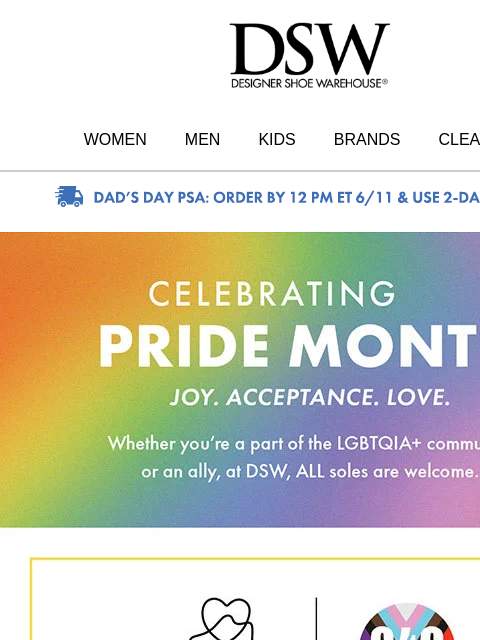Click the DSW Designer Shoe Warehouse logo

pos(309,56)
